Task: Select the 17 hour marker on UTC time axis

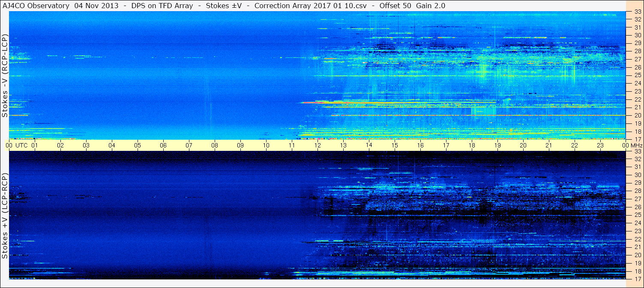Action: pyautogui.click(x=446, y=145)
